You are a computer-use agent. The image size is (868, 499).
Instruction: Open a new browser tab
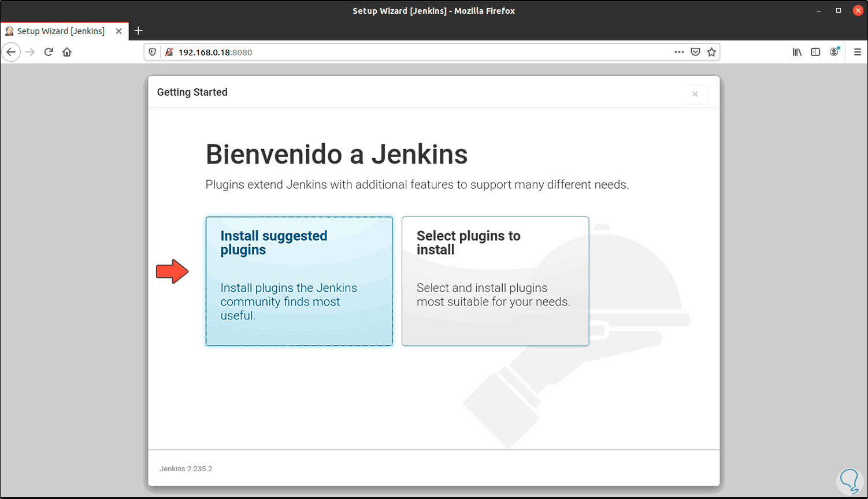(x=138, y=31)
